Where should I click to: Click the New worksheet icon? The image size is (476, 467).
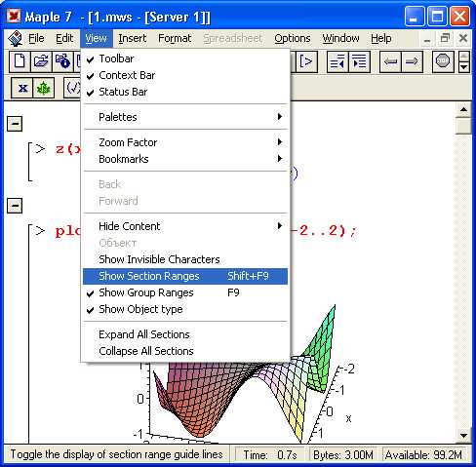point(20,61)
